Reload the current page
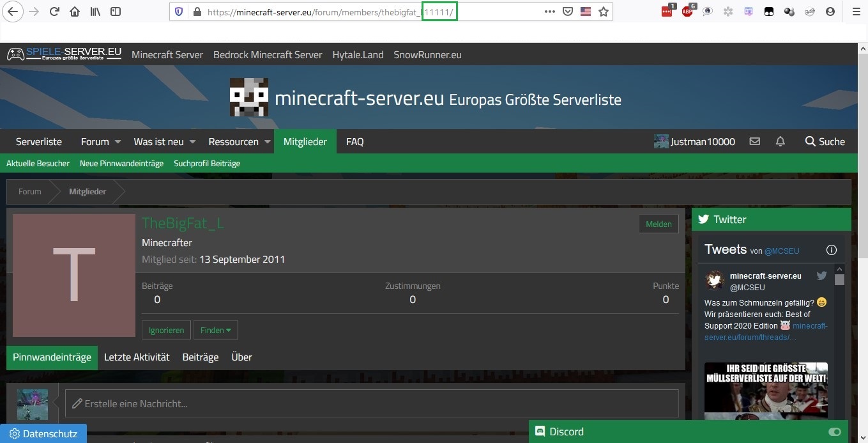Viewport: 868px width, 443px height. [54, 12]
